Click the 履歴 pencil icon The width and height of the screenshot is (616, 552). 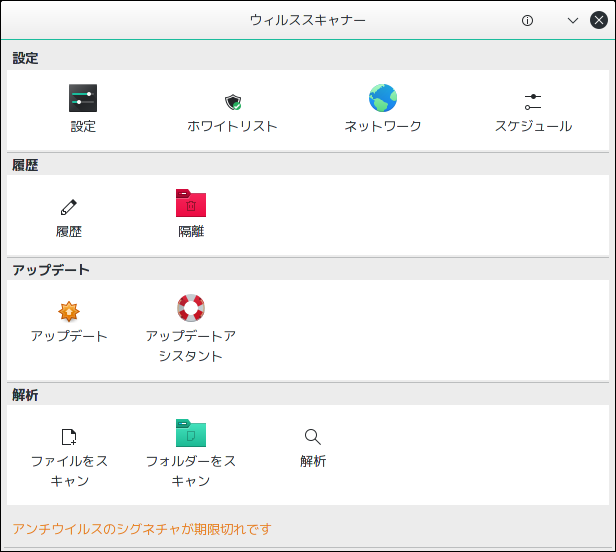tap(69, 207)
